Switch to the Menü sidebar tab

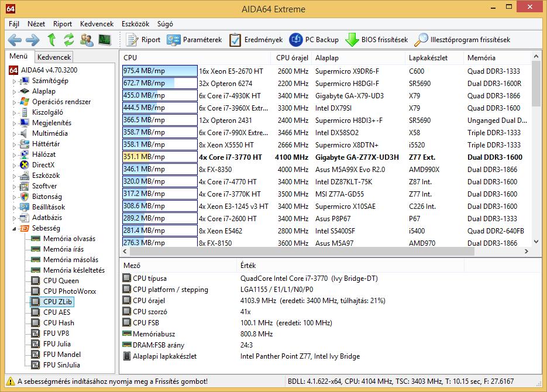click(x=19, y=56)
